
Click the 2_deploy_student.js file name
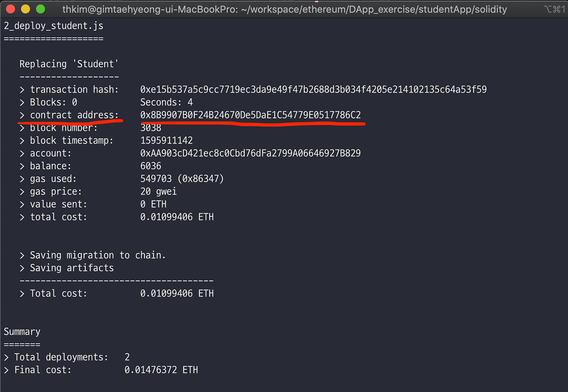click(54, 26)
